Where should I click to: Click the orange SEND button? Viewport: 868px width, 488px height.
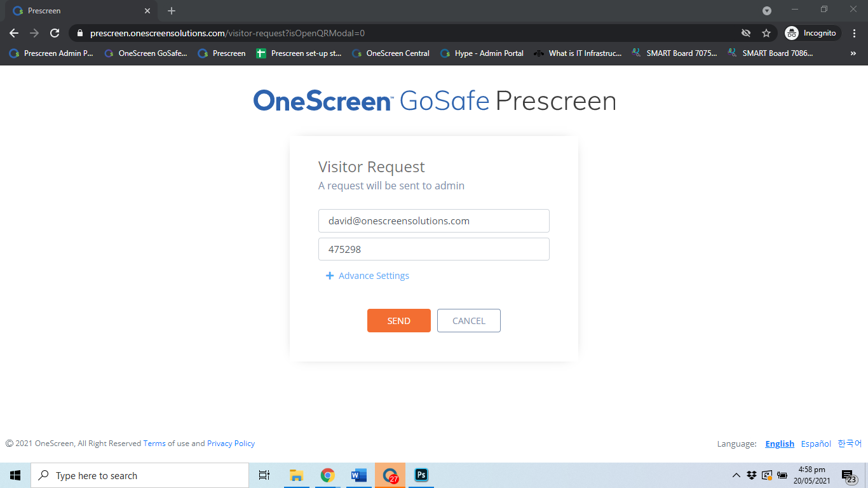pyautogui.click(x=399, y=321)
